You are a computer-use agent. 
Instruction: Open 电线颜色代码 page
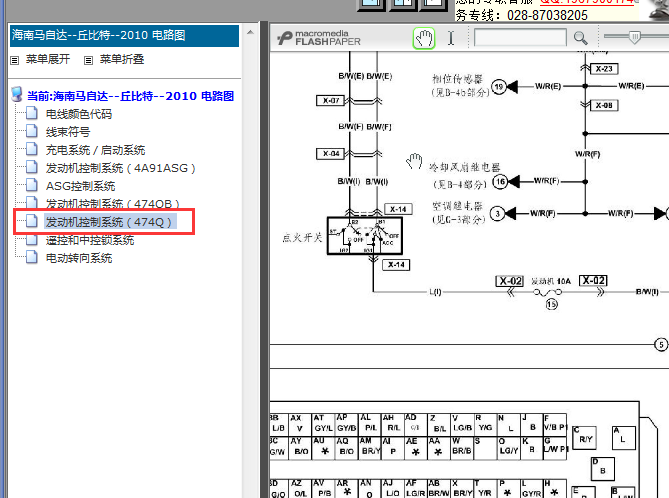point(79,114)
